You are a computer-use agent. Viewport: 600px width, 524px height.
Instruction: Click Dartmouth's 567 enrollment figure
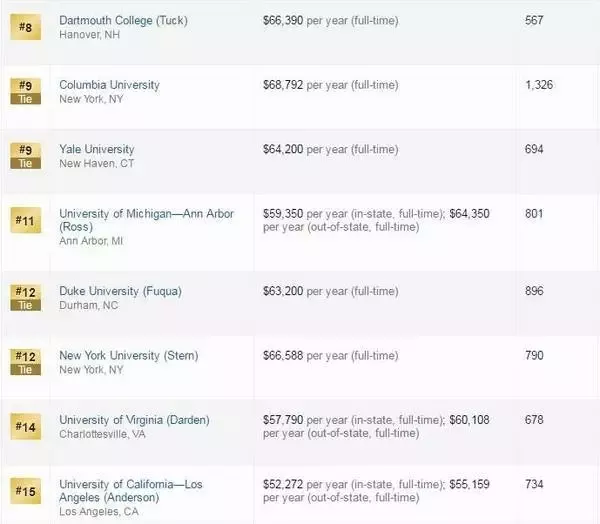[534, 20]
